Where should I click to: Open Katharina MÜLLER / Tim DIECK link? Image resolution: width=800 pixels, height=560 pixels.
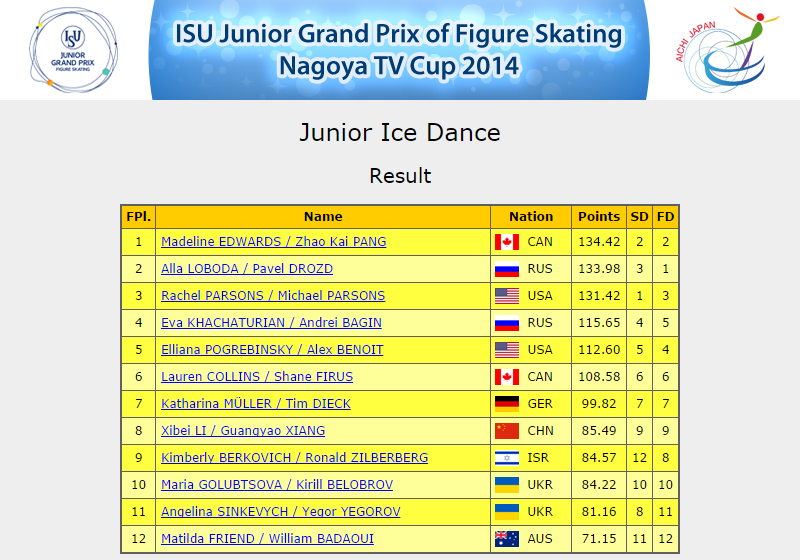click(x=256, y=404)
